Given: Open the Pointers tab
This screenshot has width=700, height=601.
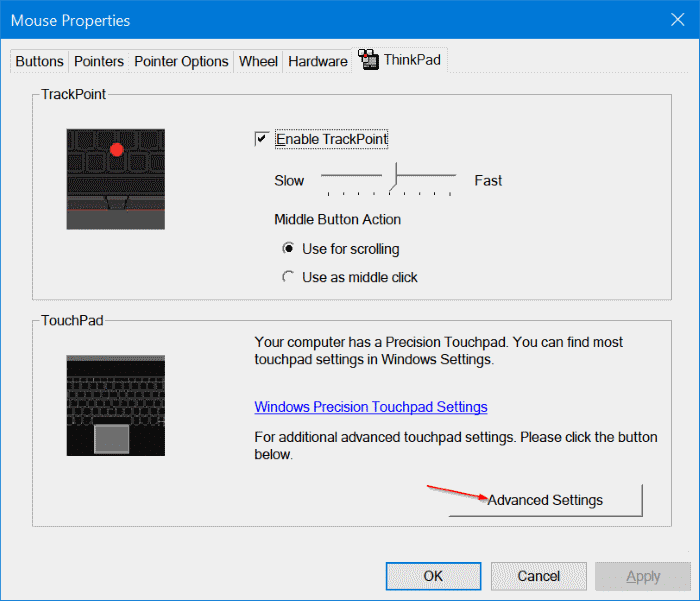Looking at the screenshot, I should point(99,61).
